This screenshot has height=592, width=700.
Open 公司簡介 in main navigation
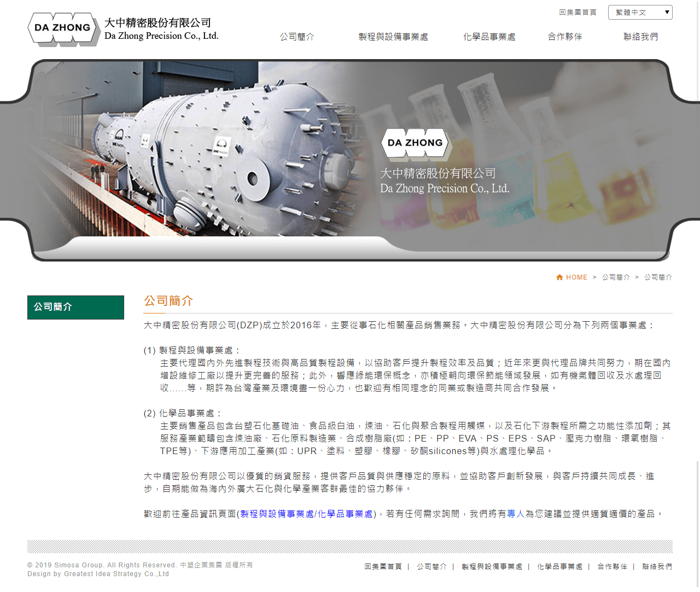[x=297, y=37]
